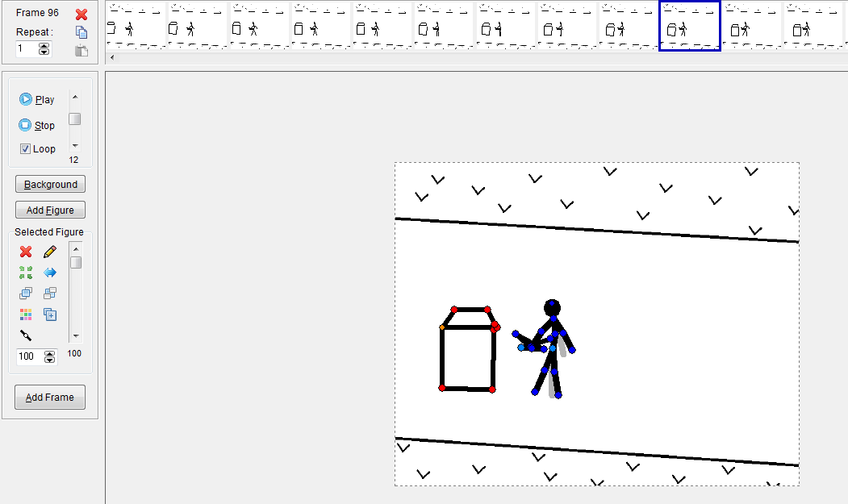Click the Add Frame button
Viewport: 848px width, 504px height.
pos(50,397)
